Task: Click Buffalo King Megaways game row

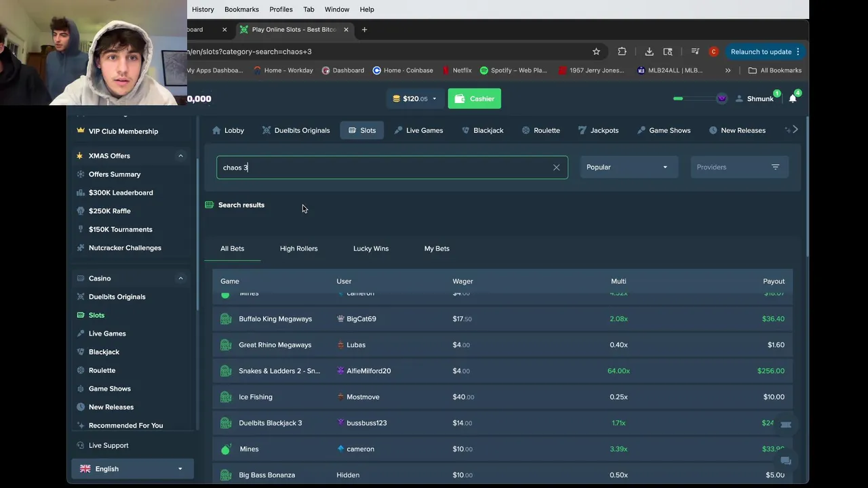Action: (502, 319)
